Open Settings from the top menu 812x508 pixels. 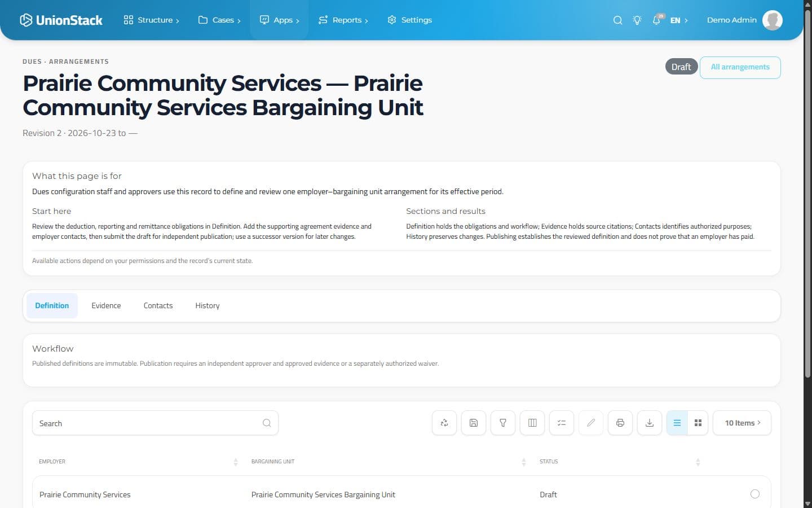click(x=409, y=20)
